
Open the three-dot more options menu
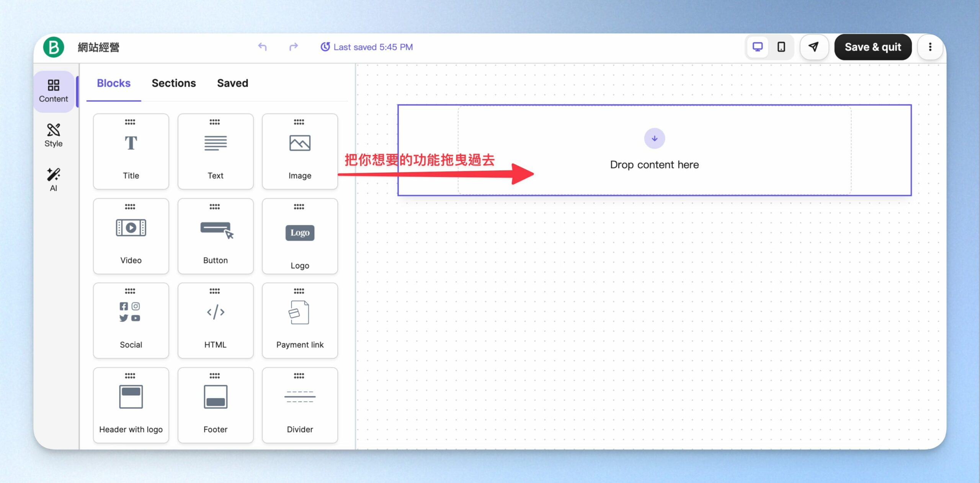click(930, 47)
